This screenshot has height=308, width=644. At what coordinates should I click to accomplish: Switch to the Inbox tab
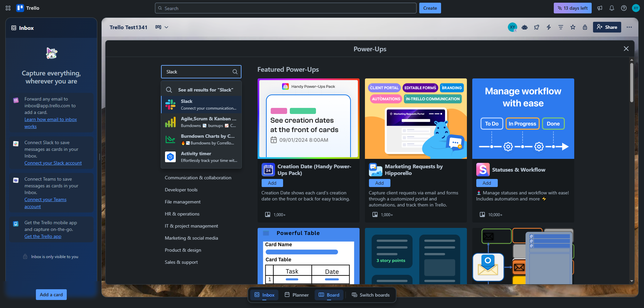(x=264, y=295)
